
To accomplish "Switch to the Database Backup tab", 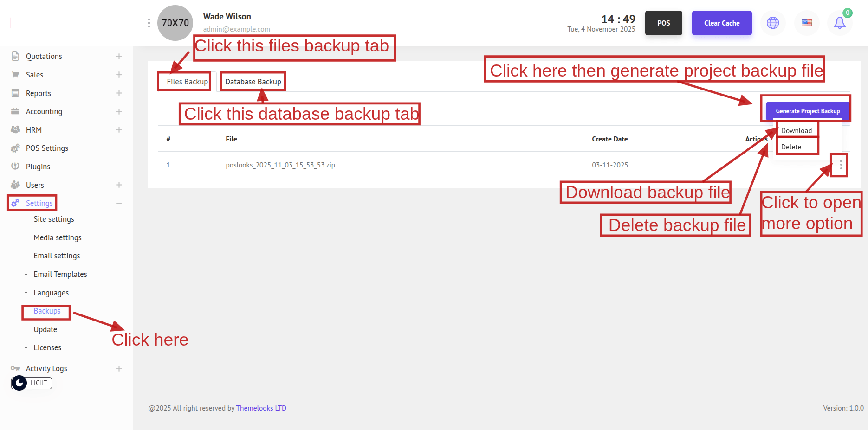I will (253, 82).
